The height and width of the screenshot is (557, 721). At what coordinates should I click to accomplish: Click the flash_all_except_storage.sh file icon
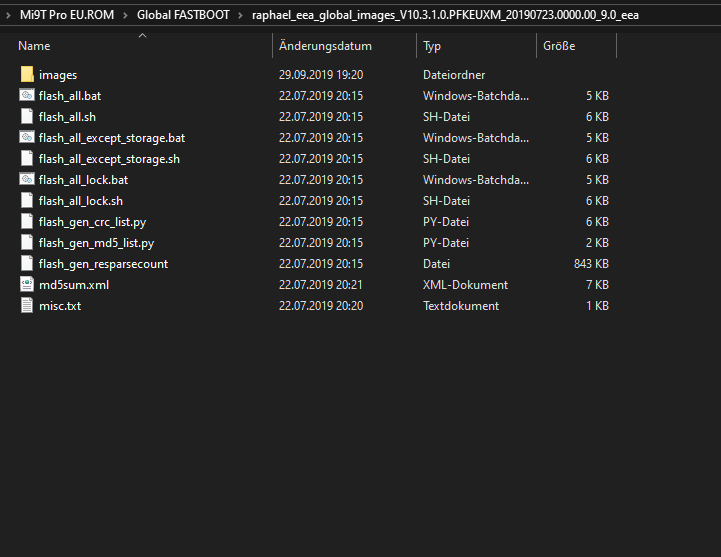[27, 158]
